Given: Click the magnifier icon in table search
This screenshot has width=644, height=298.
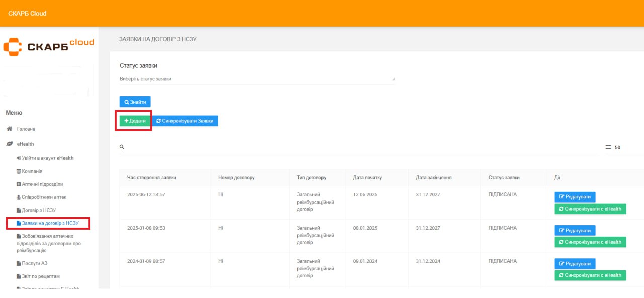Looking at the screenshot, I should 122,147.
